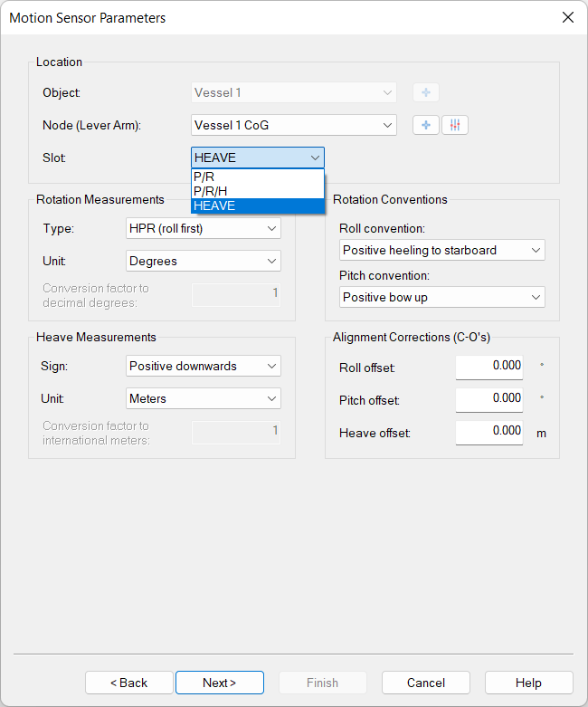Image resolution: width=588 pixels, height=707 pixels.
Task: Click the add node plus icon
Action: pyautogui.click(x=425, y=125)
